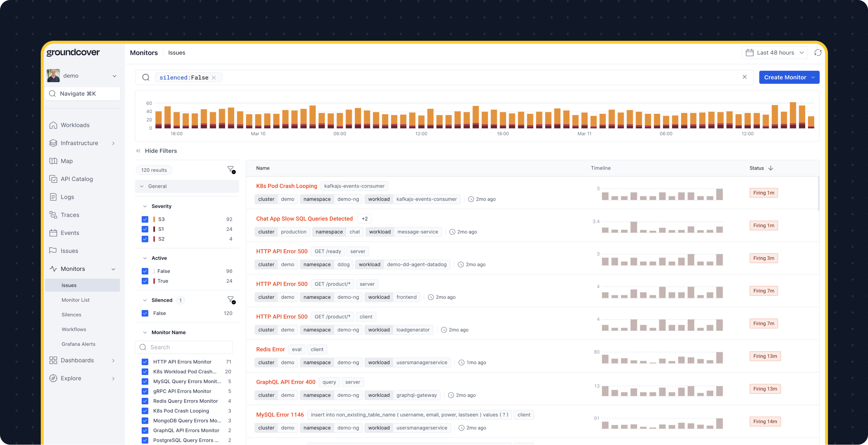Go to Traces in the sidebar
Viewport: 868px width, 445px height.
(x=70, y=215)
